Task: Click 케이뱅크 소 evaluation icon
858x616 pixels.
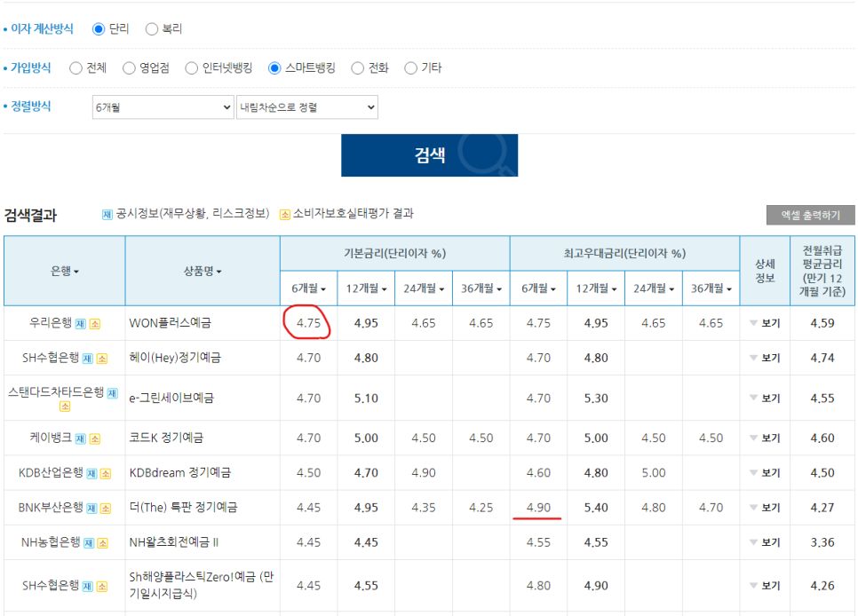Action: pyautogui.click(x=95, y=438)
